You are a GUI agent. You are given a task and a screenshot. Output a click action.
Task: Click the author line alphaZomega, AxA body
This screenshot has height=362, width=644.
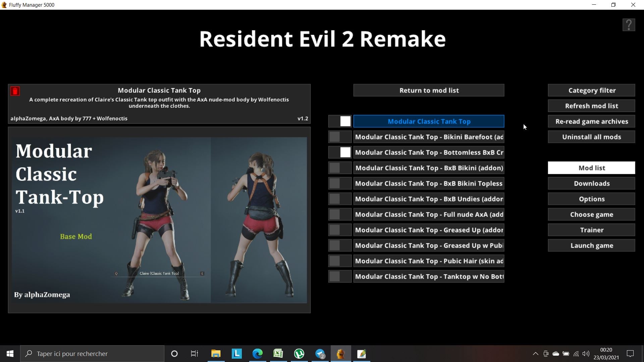69,118
